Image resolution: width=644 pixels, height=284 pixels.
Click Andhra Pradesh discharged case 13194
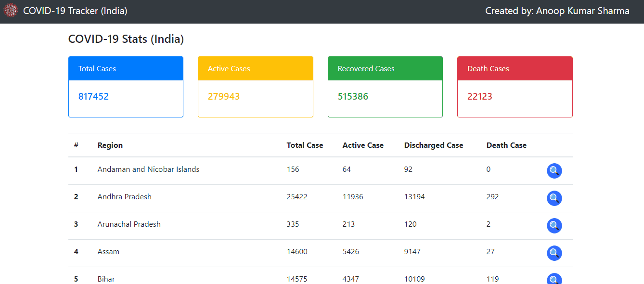click(x=414, y=197)
